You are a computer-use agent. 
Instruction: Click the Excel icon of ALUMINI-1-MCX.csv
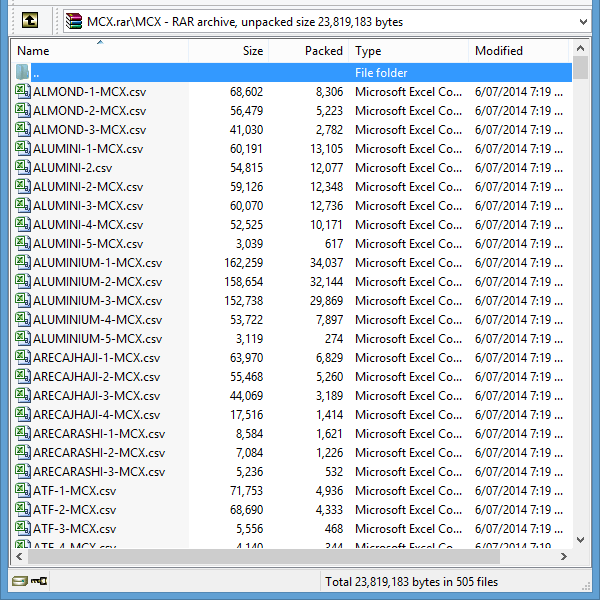pyautogui.click(x=23, y=148)
